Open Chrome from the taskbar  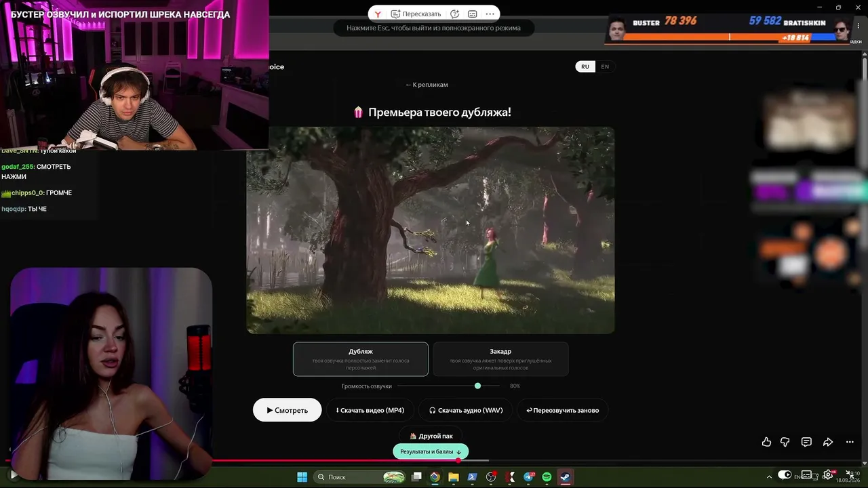click(435, 477)
